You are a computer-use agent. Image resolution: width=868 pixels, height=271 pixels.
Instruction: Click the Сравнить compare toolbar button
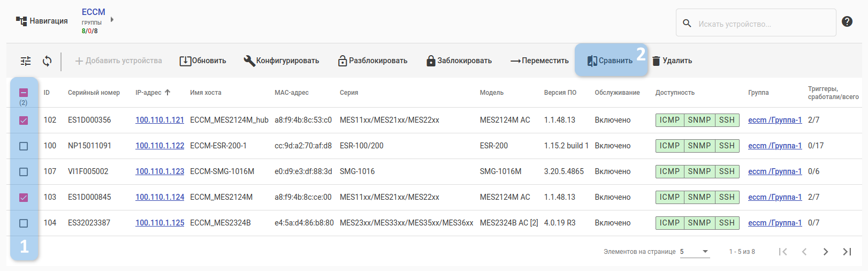click(610, 61)
